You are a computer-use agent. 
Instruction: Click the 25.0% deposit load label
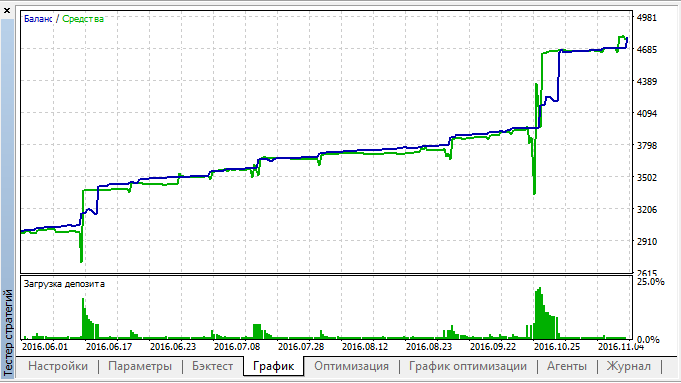651,282
